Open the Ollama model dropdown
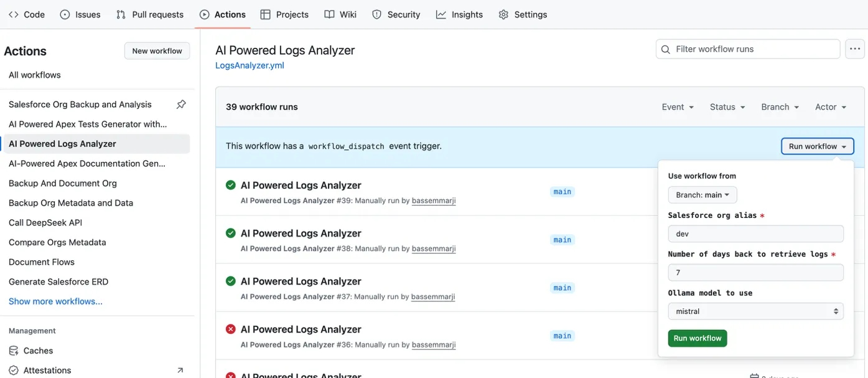This screenshot has height=378, width=868. (755, 311)
